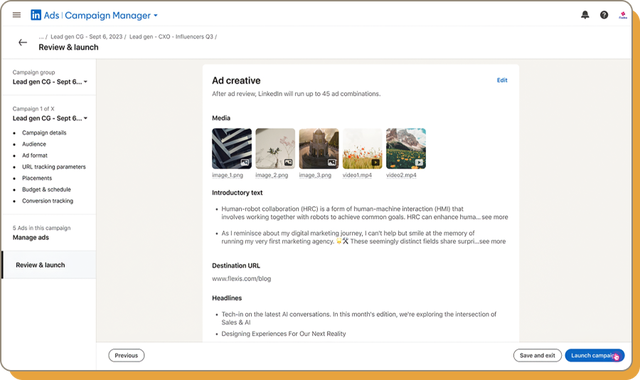Open the image_1.png media thumbnail
Image resolution: width=640 pixels, height=380 pixels.
(232, 149)
